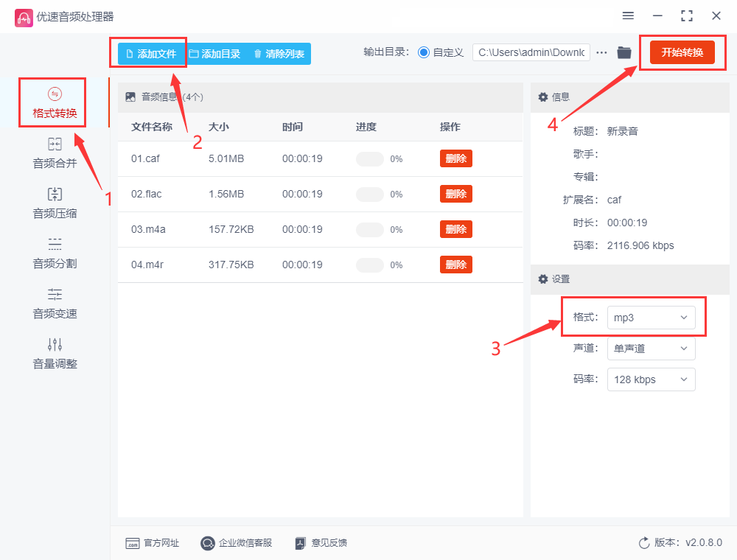Screen dimensions: 737x560
Task: Open the 码率 bitrate dropdown showing 128 kbps
Action: pyautogui.click(x=651, y=379)
